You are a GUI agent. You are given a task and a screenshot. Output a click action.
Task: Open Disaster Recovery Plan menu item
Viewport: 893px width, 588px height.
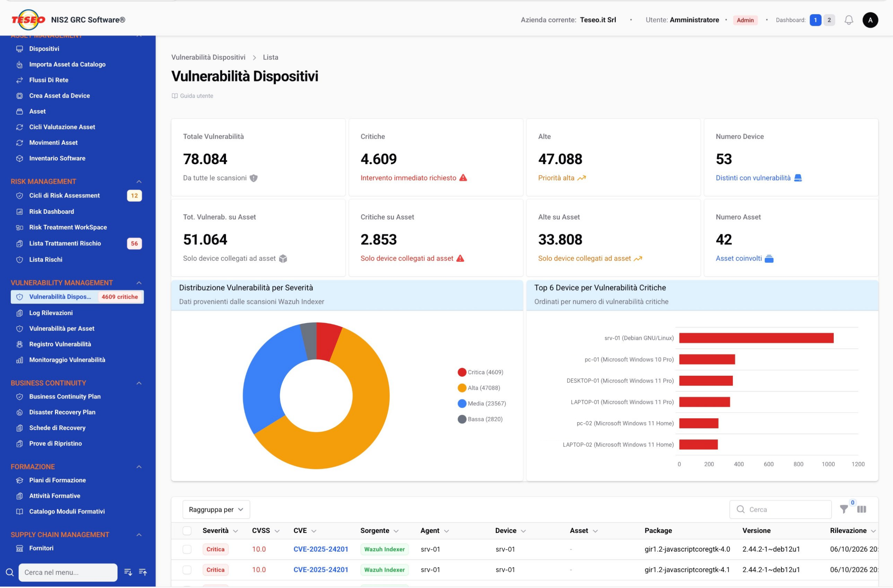[77, 412]
